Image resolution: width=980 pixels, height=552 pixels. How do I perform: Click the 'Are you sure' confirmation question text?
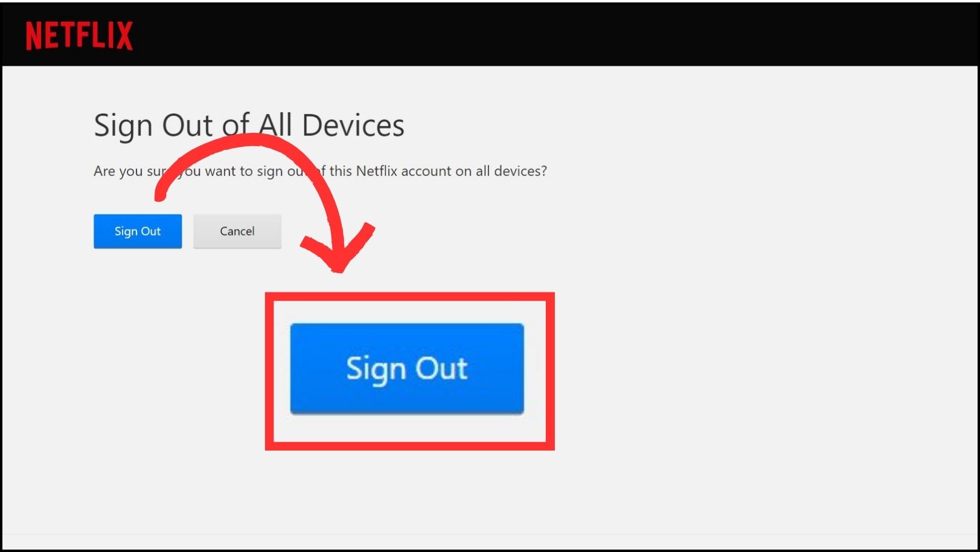(320, 172)
